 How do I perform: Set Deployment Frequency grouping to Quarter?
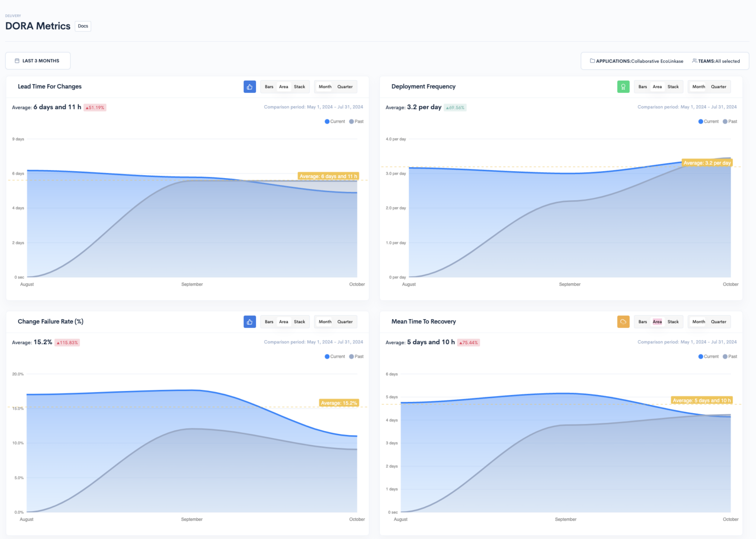tap(718, 87)
